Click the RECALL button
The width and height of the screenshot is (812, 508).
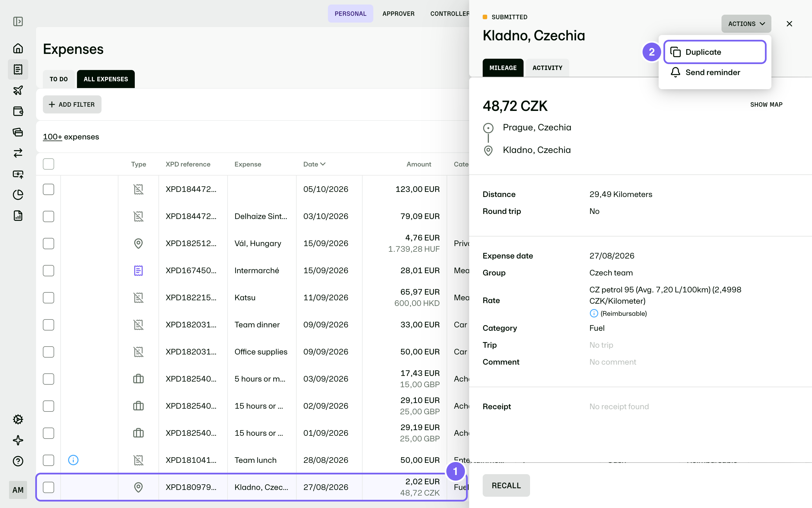pyautogui.click(x=506, y=485)
